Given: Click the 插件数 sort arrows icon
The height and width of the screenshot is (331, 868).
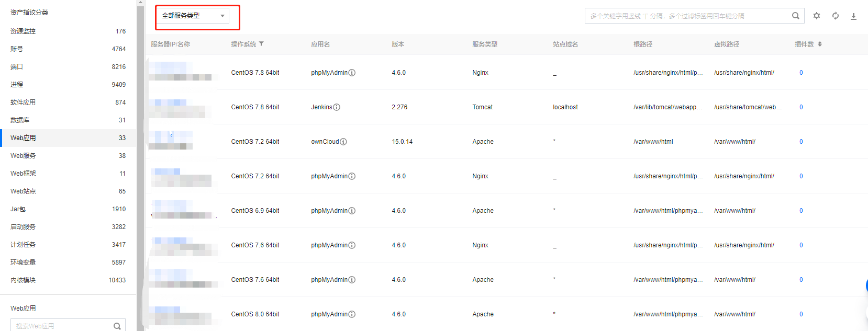Looking at the screenshot, I should [820, 44].
